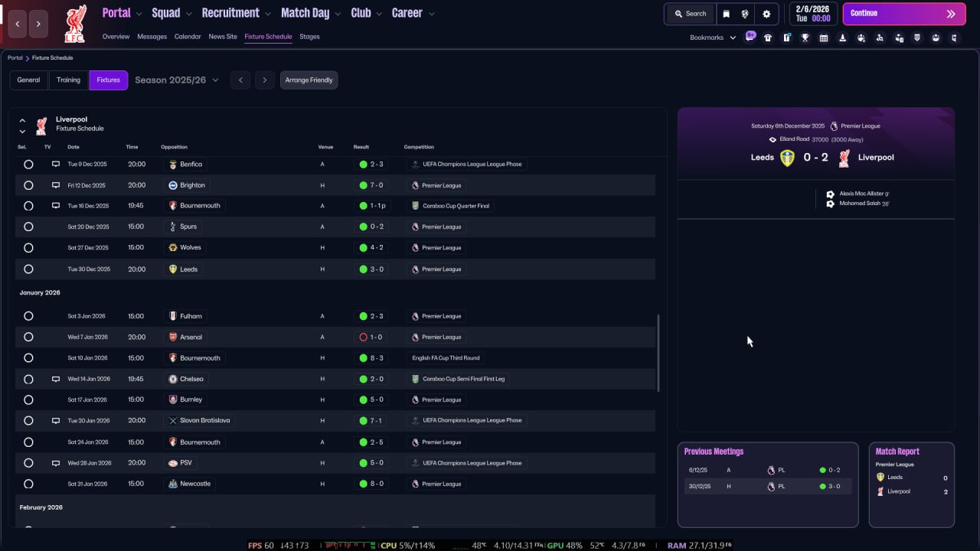The width and height of the screenshot is (980, 551).
Task: Click the Portal breadcrumb link
Action: [x=15, y=58]
